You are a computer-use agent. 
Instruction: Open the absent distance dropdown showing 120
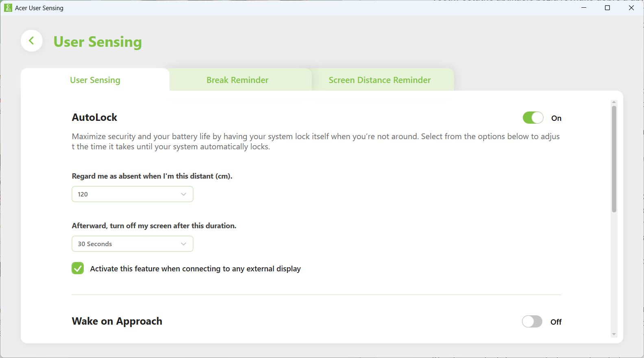point(132,194)
